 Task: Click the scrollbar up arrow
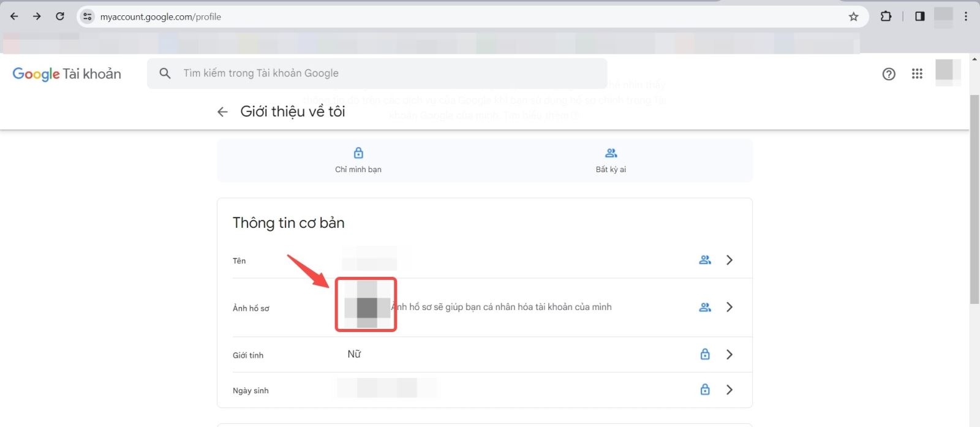(x=974, y=59)
